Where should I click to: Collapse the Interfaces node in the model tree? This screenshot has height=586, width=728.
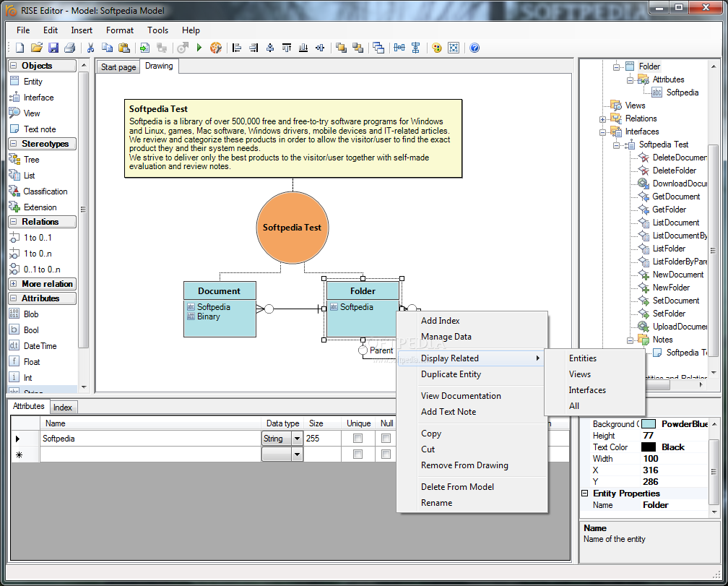pos(602,132)
